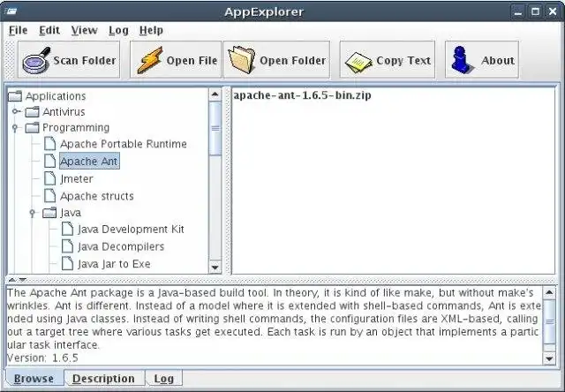Click description pane scrollbar up arrow
Viewport: 565px width, 392px height.
549,292
